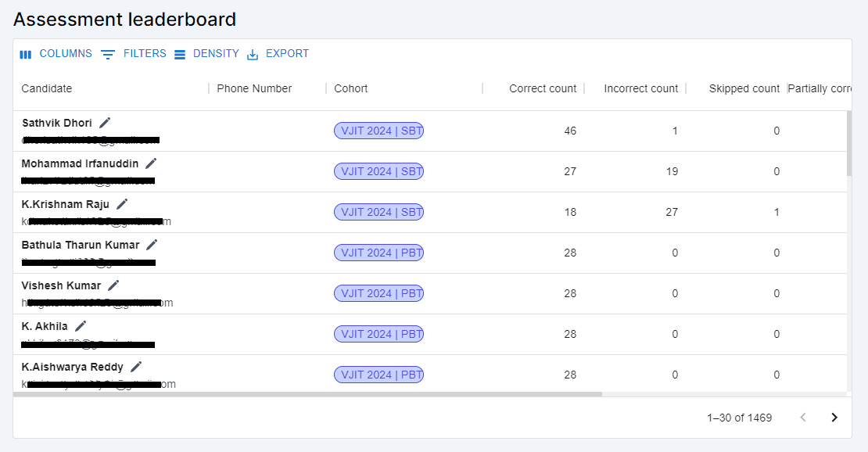Click cohort chip in Mohammad Irfanuddin's row
This screenshot has width=868, height=452.
(x=378, y=171)
